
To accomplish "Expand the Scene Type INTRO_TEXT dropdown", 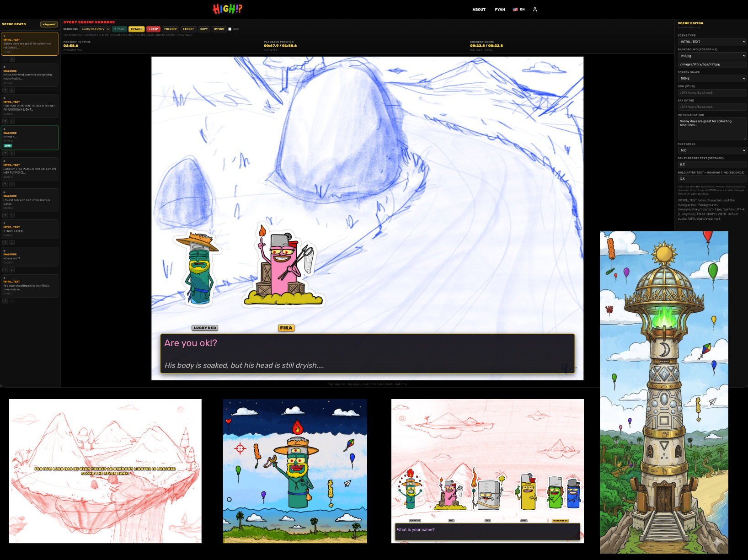I will pyautogui.click(x=712, y=42).
